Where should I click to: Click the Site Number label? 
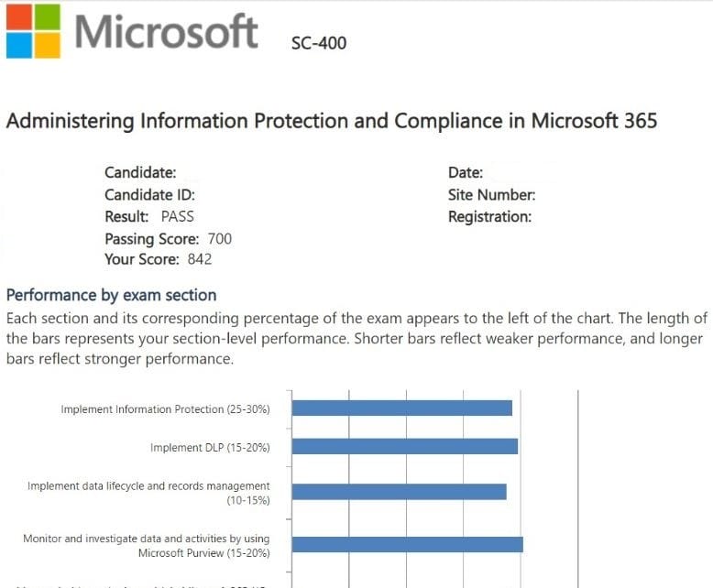pyautogui.click(x=491, y=194)
